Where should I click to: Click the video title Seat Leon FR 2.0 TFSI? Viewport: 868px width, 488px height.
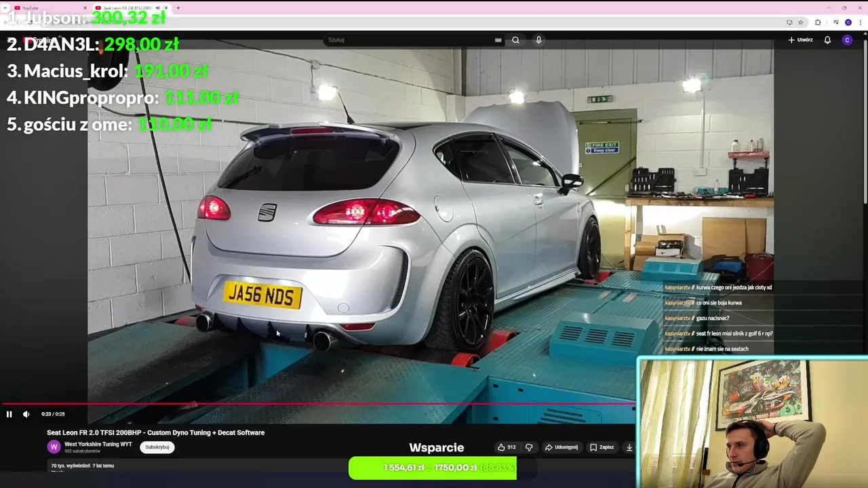click(155, 432)
